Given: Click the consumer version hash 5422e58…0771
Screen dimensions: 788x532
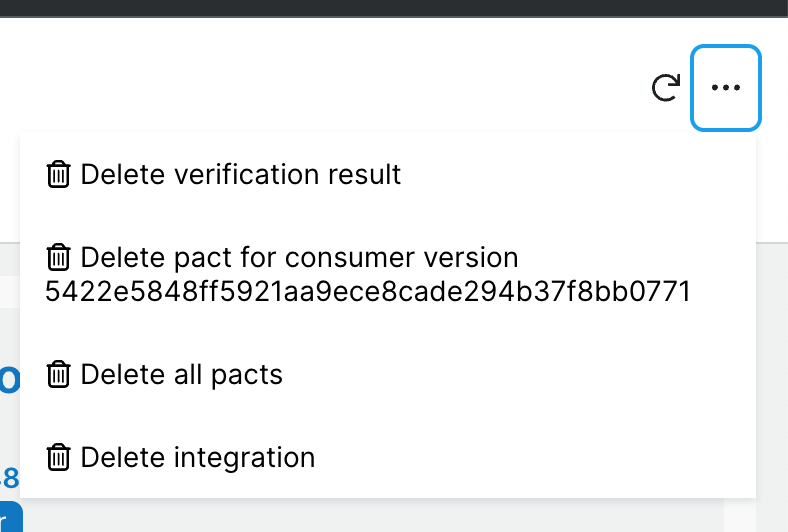Looking at the screenshot, I should pos(369,292).
